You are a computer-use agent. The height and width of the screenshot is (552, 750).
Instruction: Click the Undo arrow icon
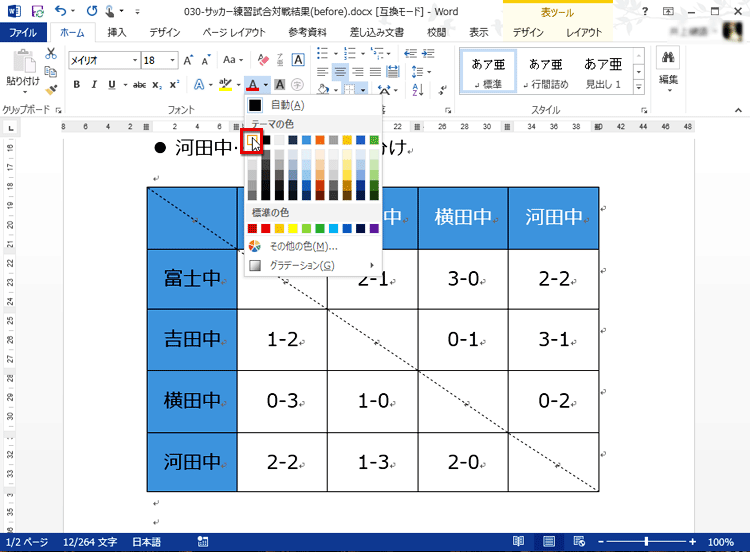pos(60,11)
